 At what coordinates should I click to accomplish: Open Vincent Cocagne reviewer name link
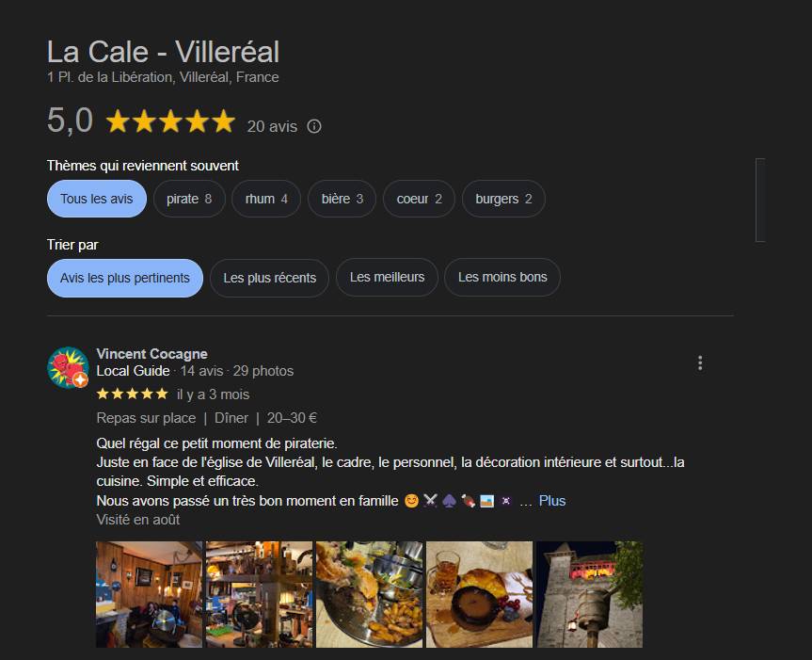click(151, 354)
